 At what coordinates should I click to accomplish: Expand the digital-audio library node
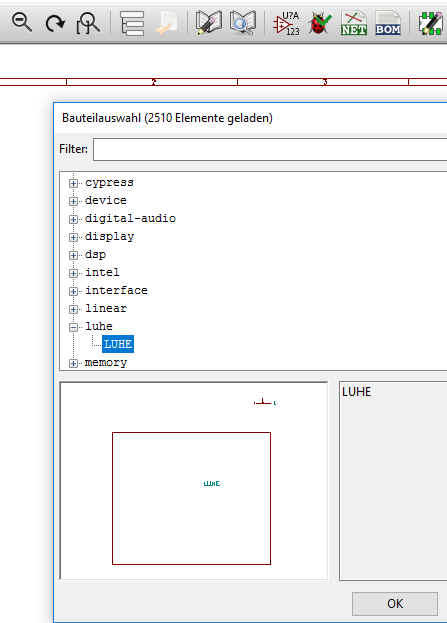73,219
